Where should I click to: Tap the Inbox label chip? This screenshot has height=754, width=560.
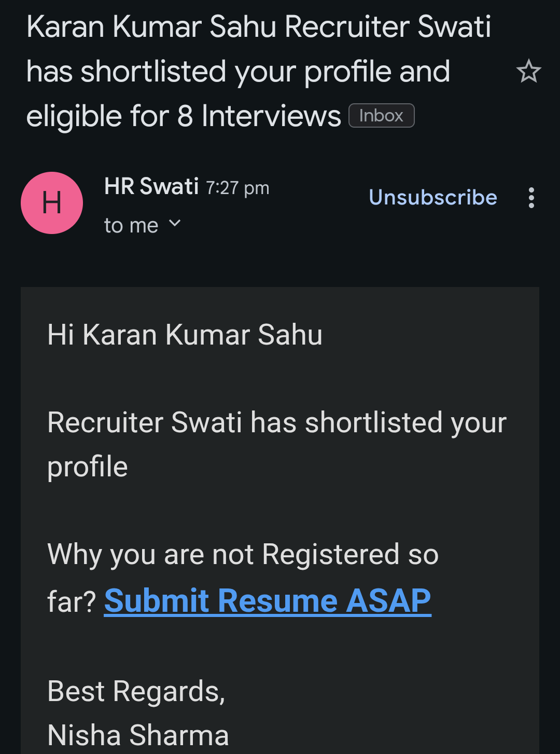coord(381,116)
